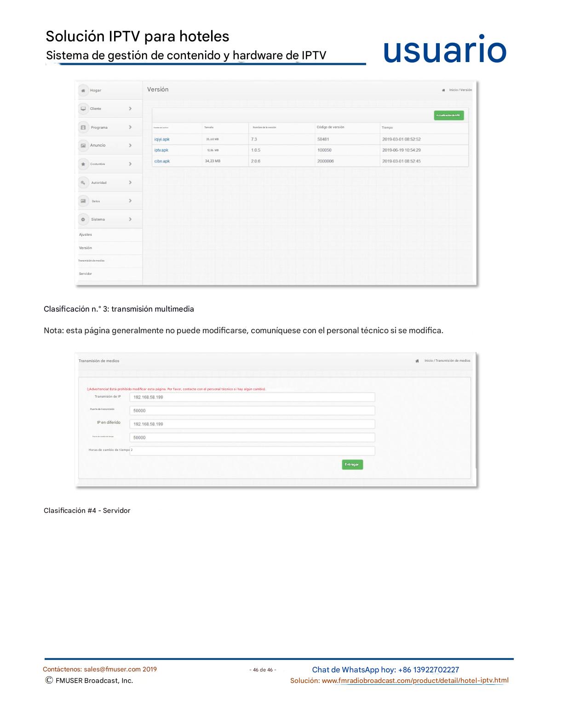Click the sales@fmuser.com contact text
Image resolution: width=563 pixels, height=728 pixels.
[x=112, y=670]
